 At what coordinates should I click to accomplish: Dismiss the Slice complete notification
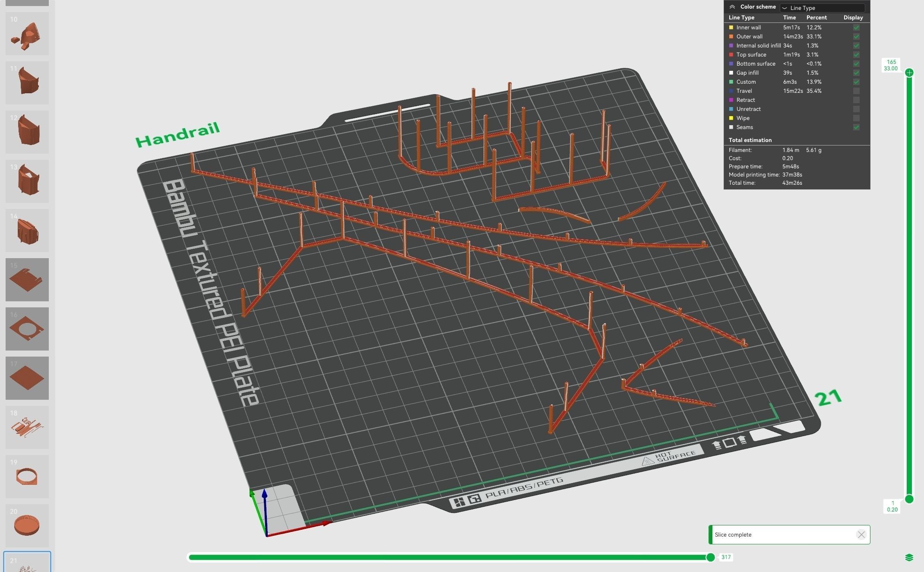point(861,534)
